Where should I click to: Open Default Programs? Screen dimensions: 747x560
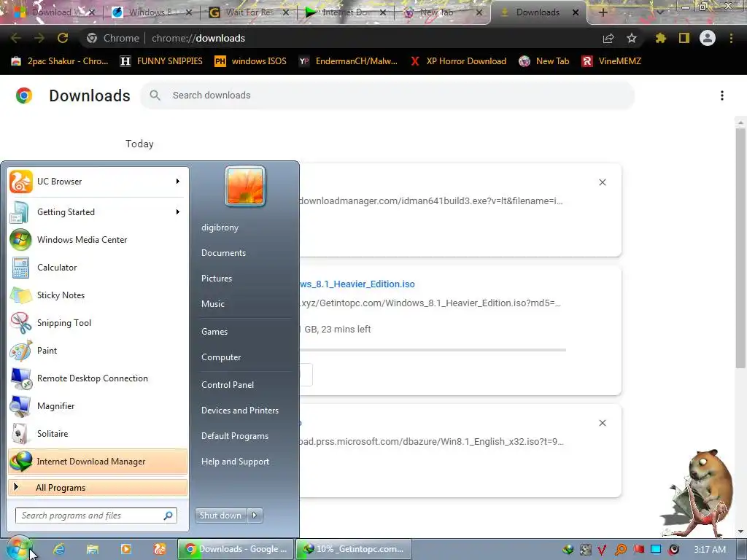coord(235,436)
